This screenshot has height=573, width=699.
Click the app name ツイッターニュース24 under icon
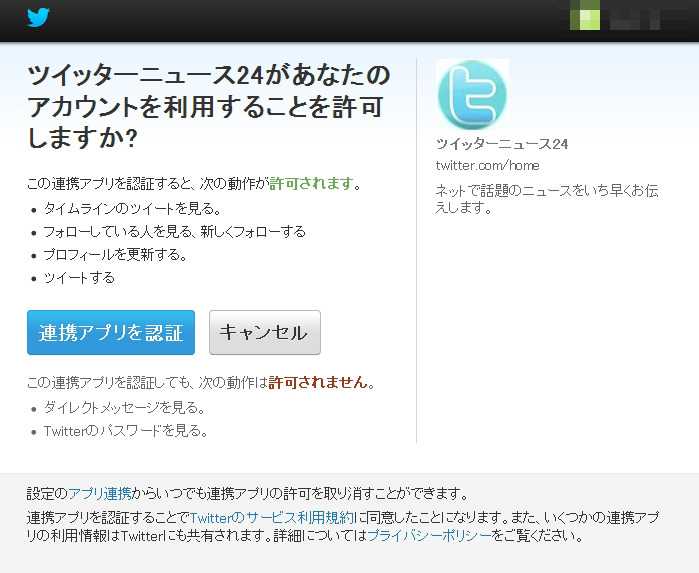tap(502, 144)
